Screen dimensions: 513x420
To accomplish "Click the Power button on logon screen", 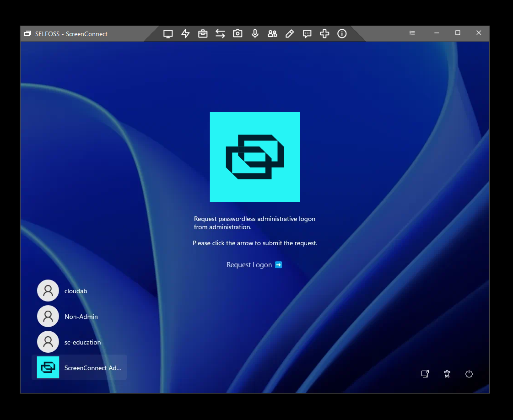I will (x=469, y=374).
